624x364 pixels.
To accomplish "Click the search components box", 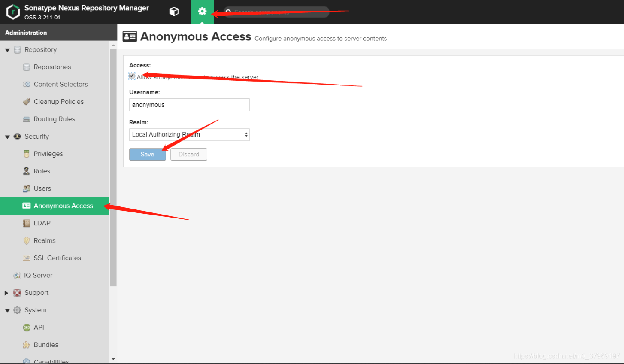I will click(x=276, y=12).
